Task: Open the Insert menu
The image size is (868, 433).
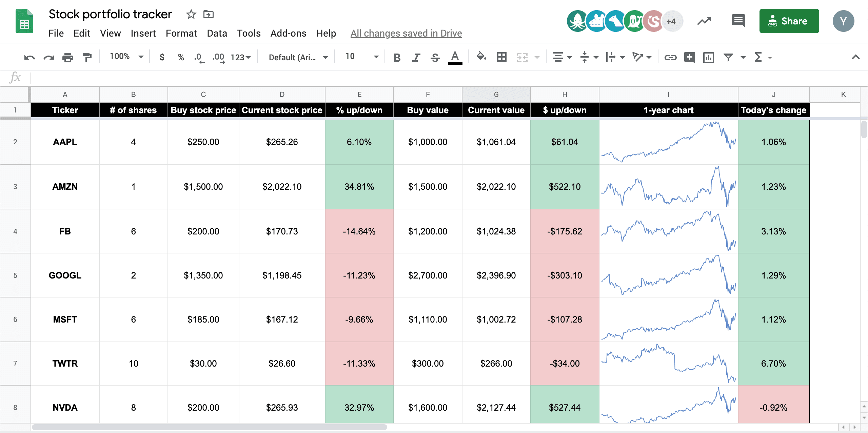Action: [143, 33]
